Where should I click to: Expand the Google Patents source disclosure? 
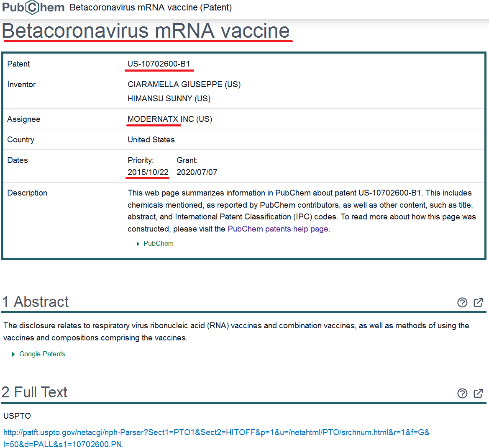click(x=38, y=354)
